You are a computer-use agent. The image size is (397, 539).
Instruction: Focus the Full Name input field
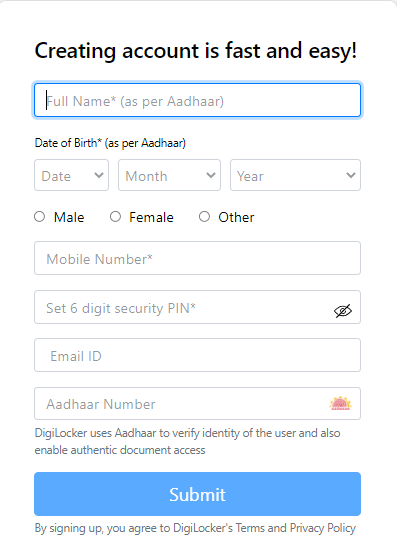(x=197, y=100)
